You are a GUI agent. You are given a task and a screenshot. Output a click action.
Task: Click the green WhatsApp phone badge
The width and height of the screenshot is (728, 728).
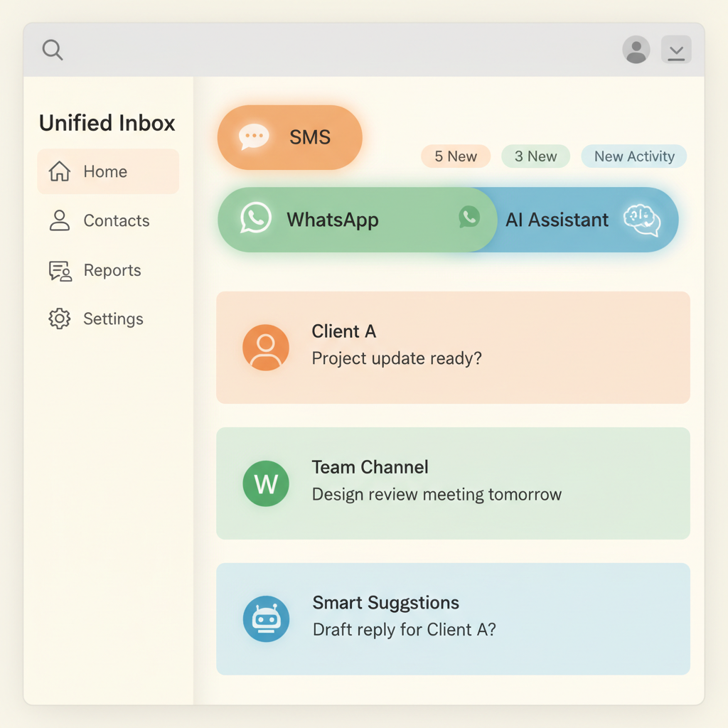coord(469,217)
